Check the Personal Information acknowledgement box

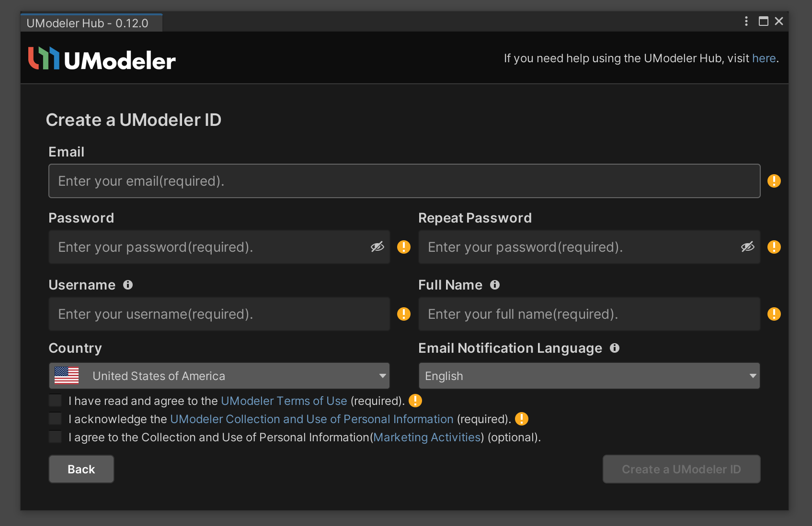point(56,419)
